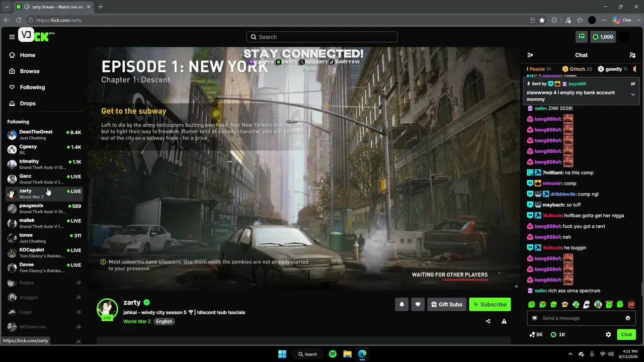Reload the page with the refresh icon
Viewport: 644px width, 362px height.
pos(19,20)
